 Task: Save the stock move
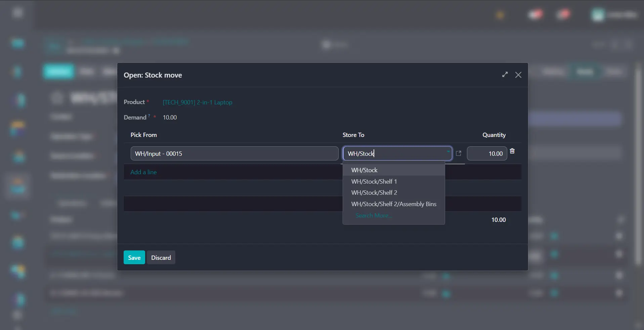pos(134,257)
